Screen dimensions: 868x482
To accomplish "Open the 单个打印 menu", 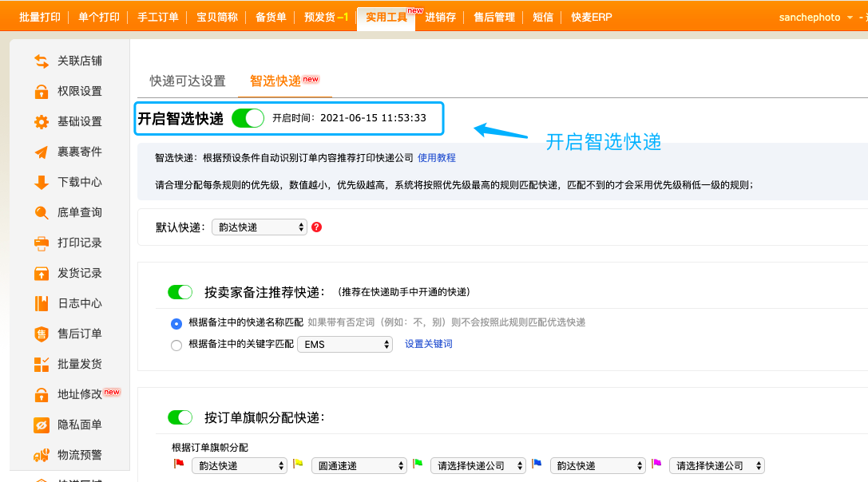I will click(98, 17).
